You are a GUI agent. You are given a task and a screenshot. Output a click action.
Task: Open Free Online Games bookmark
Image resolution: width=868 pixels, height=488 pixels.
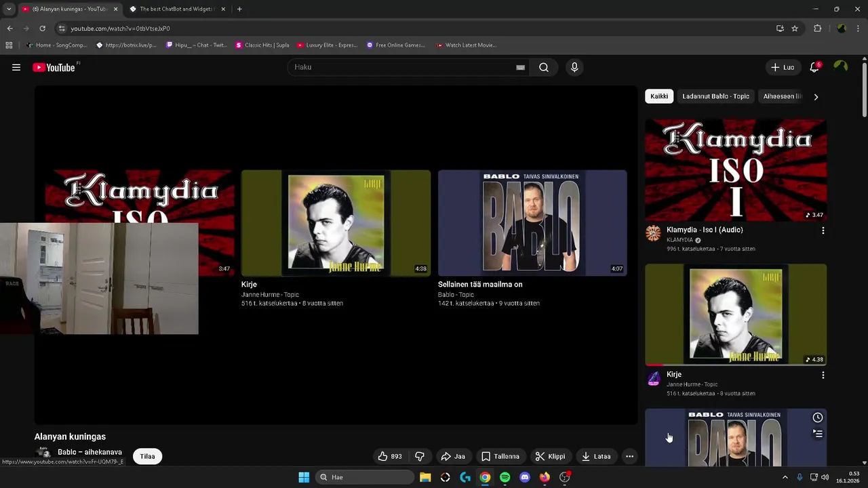click(x=396, y=45)
